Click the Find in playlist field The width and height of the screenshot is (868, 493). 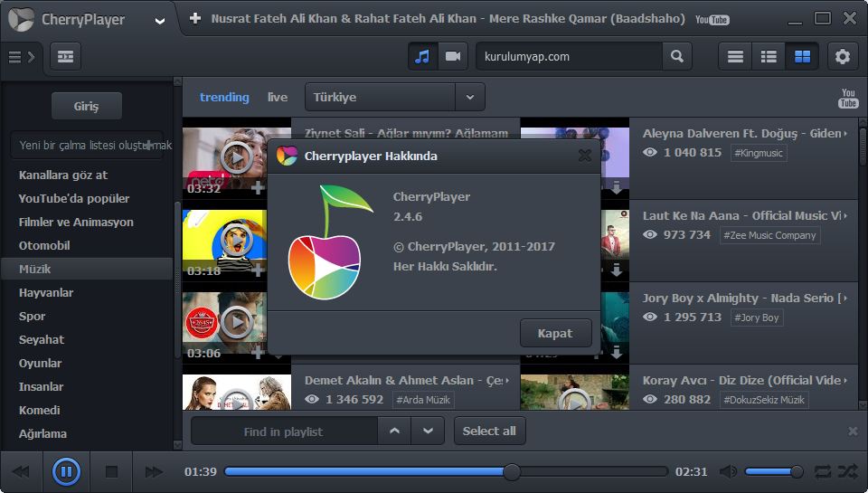click(x=284, y=431)
